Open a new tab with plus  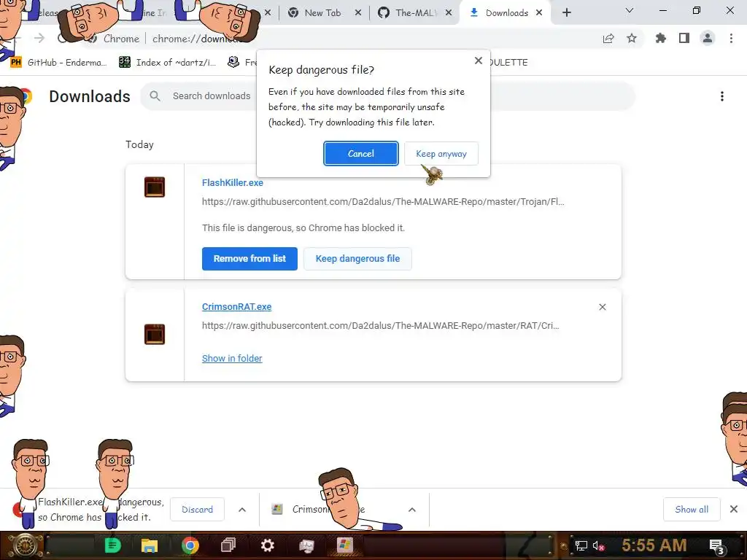tap(566, 13)
